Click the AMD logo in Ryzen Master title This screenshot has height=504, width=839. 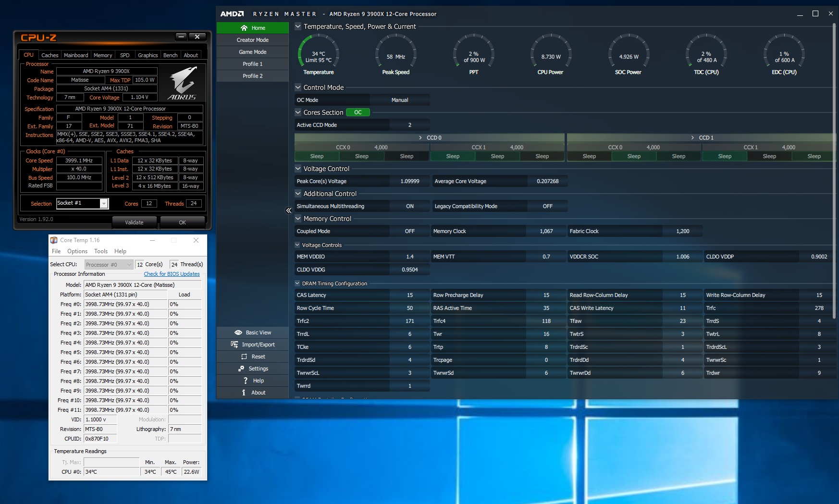click(x=232, y=14)
